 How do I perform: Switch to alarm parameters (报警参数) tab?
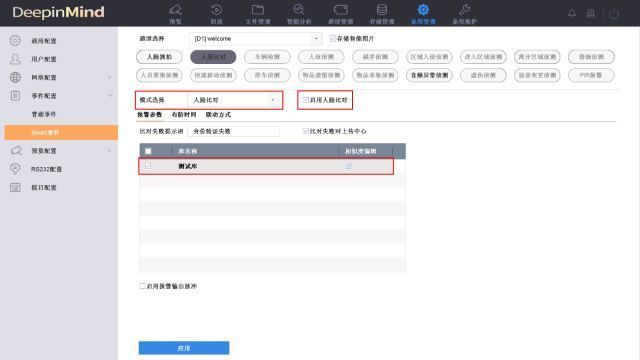coord(150,115)
